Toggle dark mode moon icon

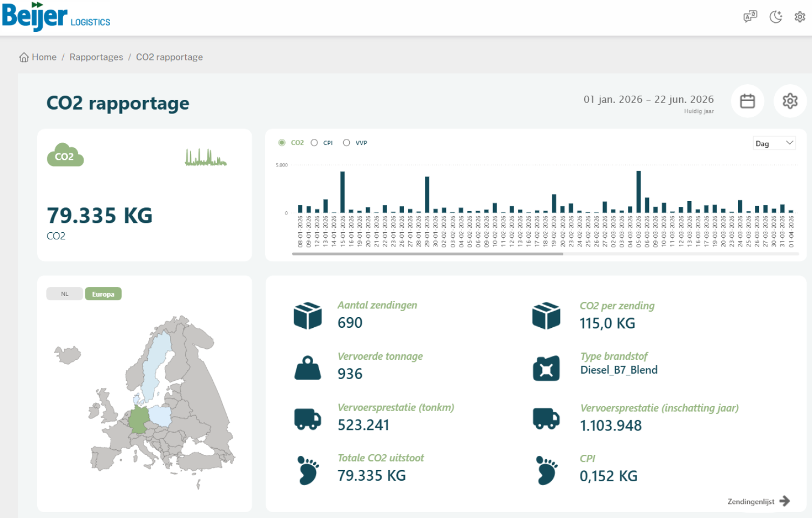(x=776, y=17)
